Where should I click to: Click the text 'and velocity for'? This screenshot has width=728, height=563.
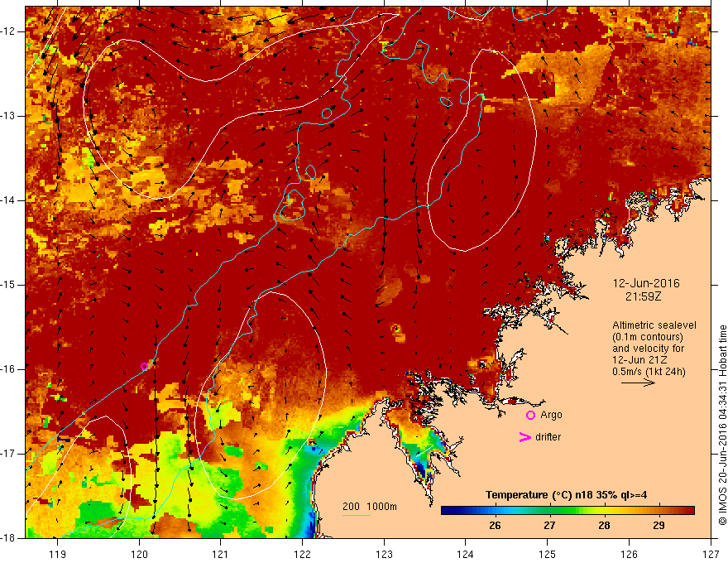(x=648, y=349)
